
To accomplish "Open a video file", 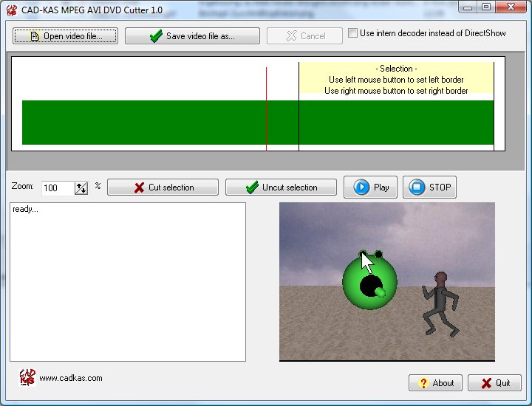I will click(x=65, y=35).
